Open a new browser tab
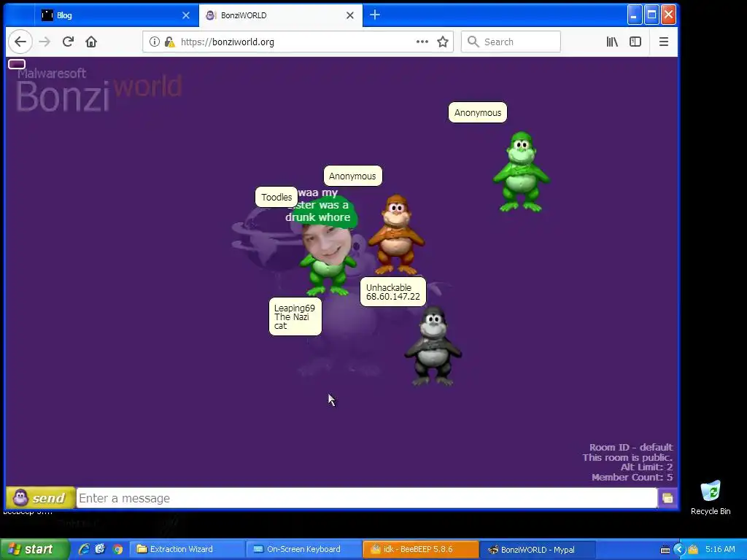This screenshot has height=560, width=747. point(375,15)
